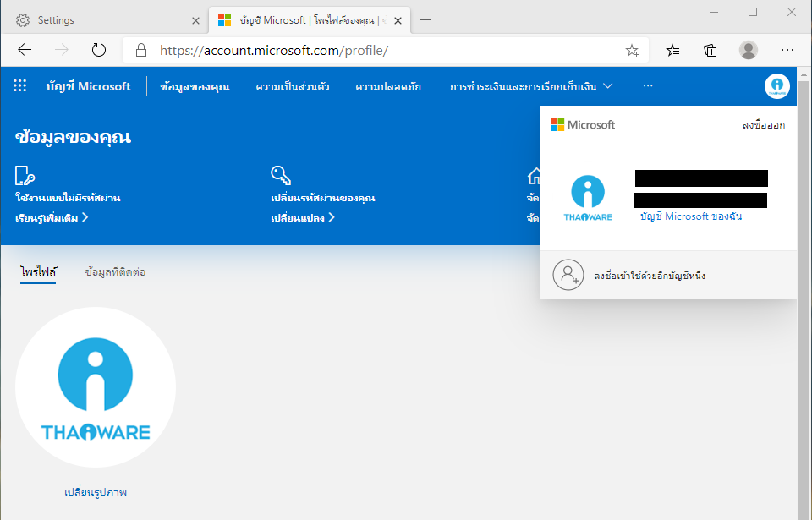This screenshot has height=520, width=812.
Task: Expand การชำระเงินและการเรียกเก็บเงิน dropdown
Action: coord(531,86)
